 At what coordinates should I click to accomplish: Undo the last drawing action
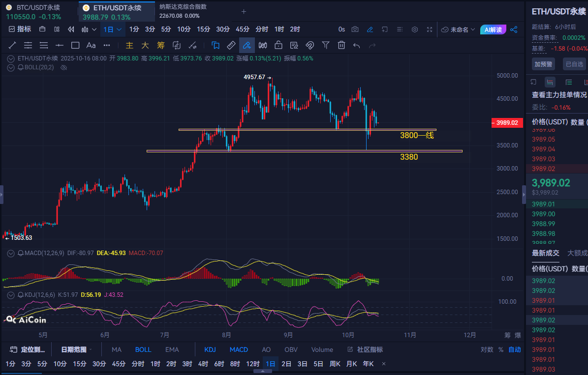[x=357, y=46]
